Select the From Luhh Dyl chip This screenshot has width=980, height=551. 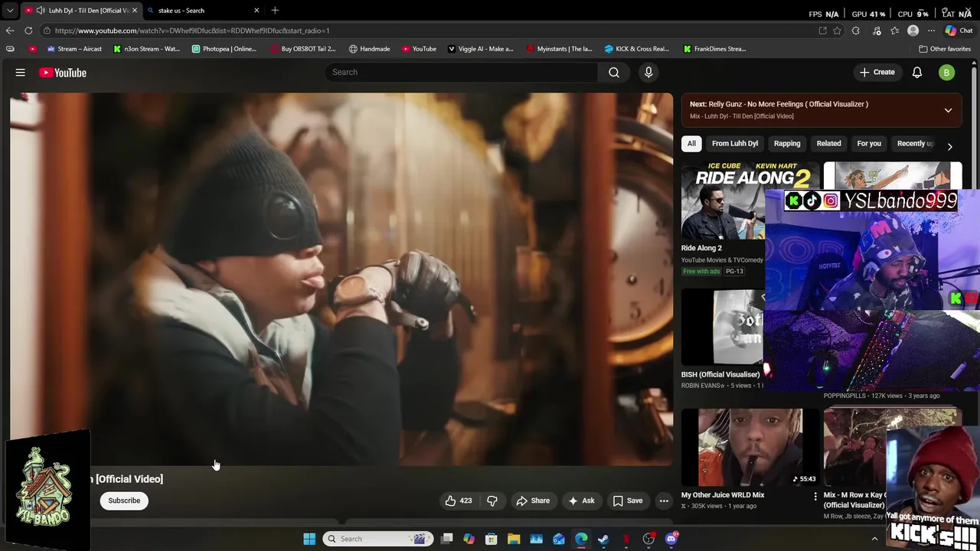coord(735,143)
